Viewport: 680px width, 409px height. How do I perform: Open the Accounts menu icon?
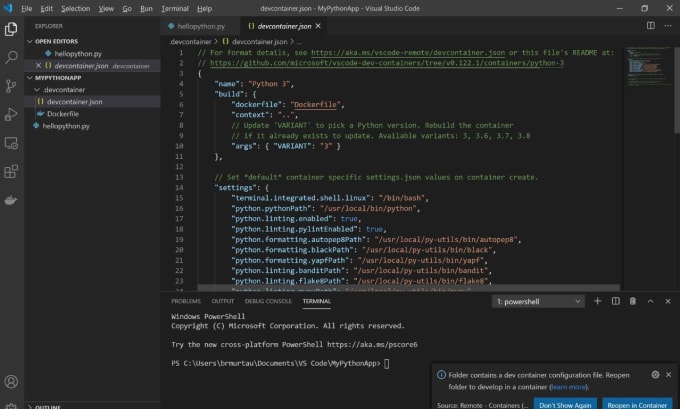(11, 382)
